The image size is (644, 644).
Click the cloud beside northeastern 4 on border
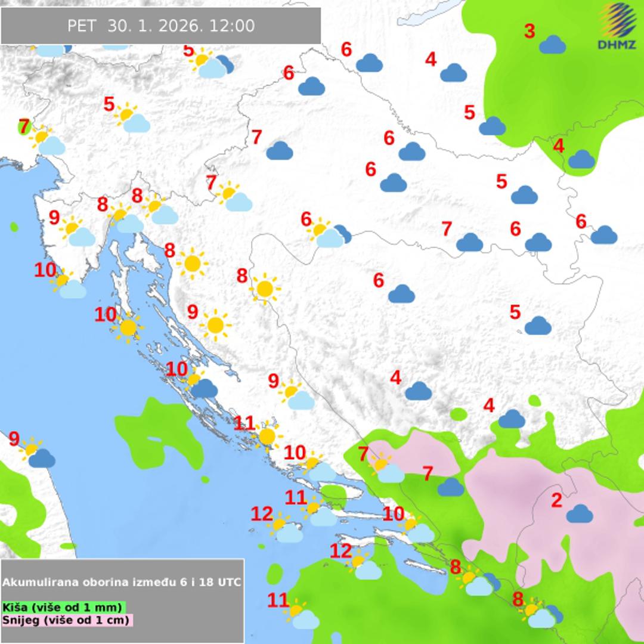click(581, 159)
